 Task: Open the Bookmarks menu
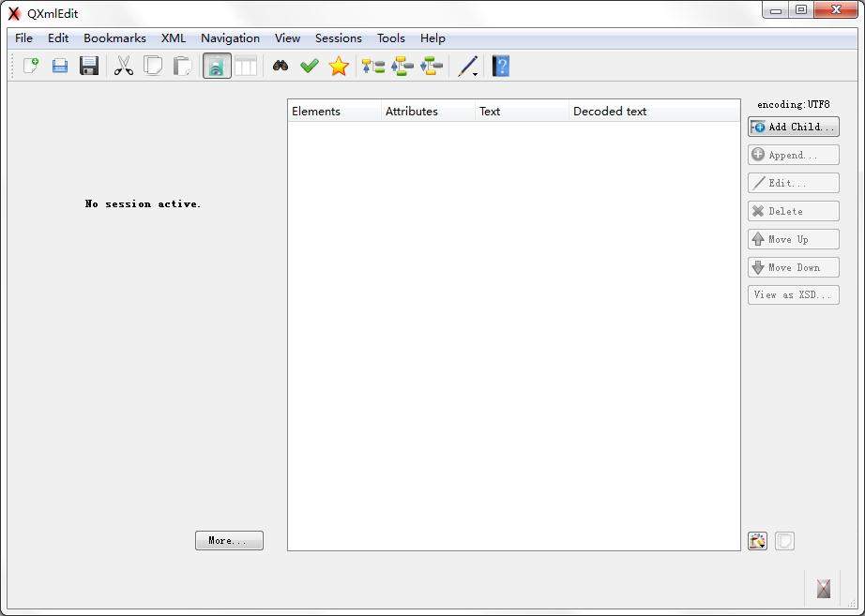pyautogui.click(x=114, y=38)
